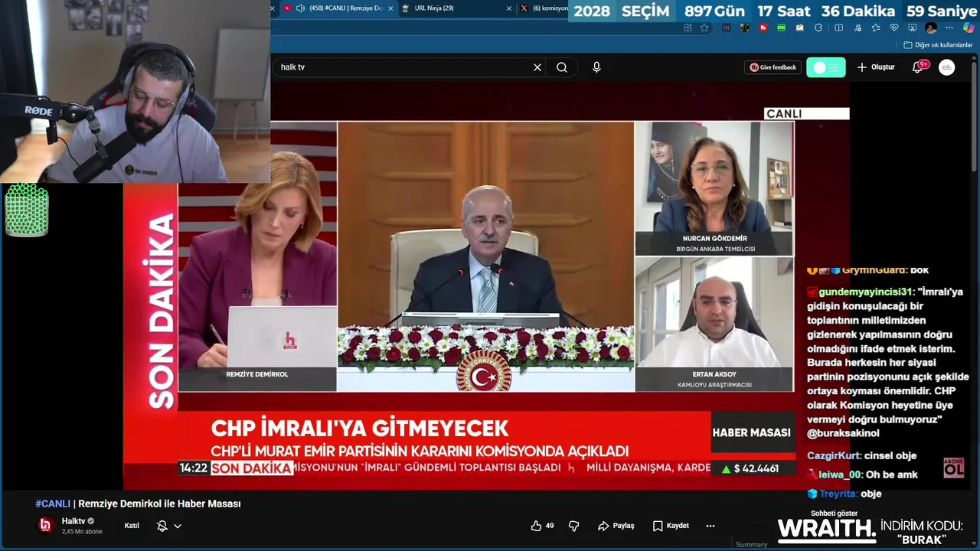The image size is (980, 551).
Task: Click the screenshot toolbar icon
Action: coord(912,28)
